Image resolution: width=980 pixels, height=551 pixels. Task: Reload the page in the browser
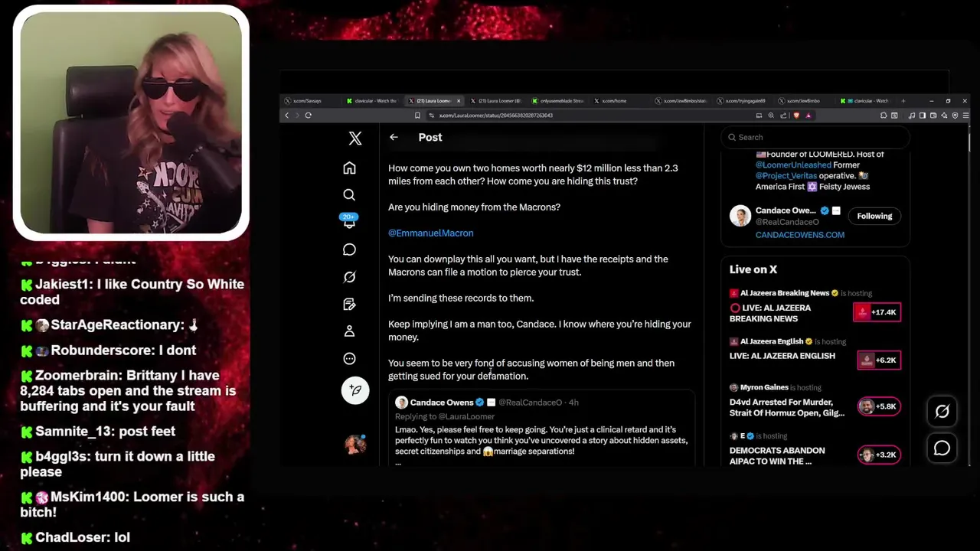(x=308, y=116)
